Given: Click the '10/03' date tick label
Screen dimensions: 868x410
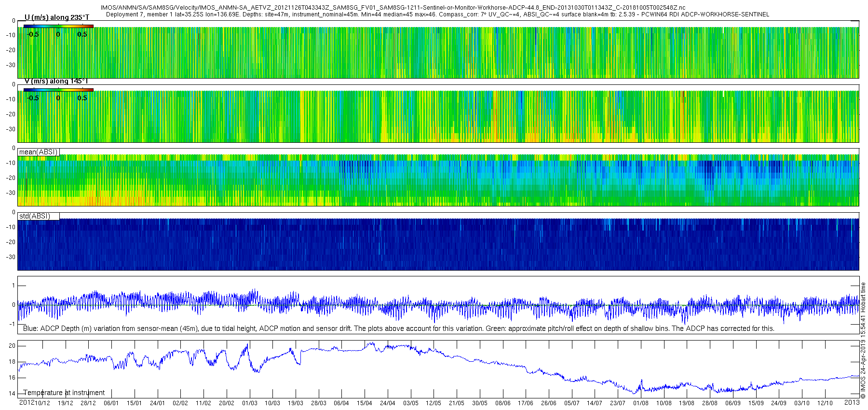Looking at the screenshot, I should pyautogui.click(x=272, y=403).
